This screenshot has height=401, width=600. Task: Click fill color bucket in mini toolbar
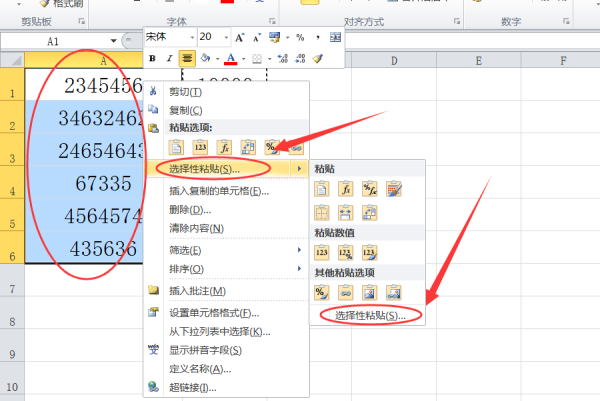point(205,59)
